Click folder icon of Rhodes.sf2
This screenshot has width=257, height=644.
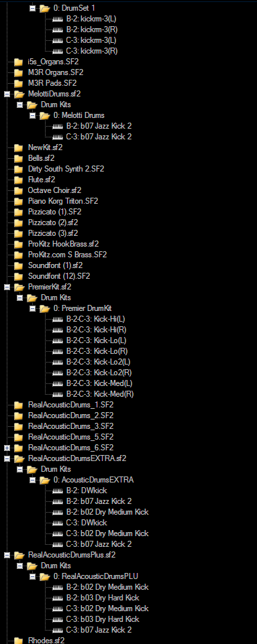19,640
